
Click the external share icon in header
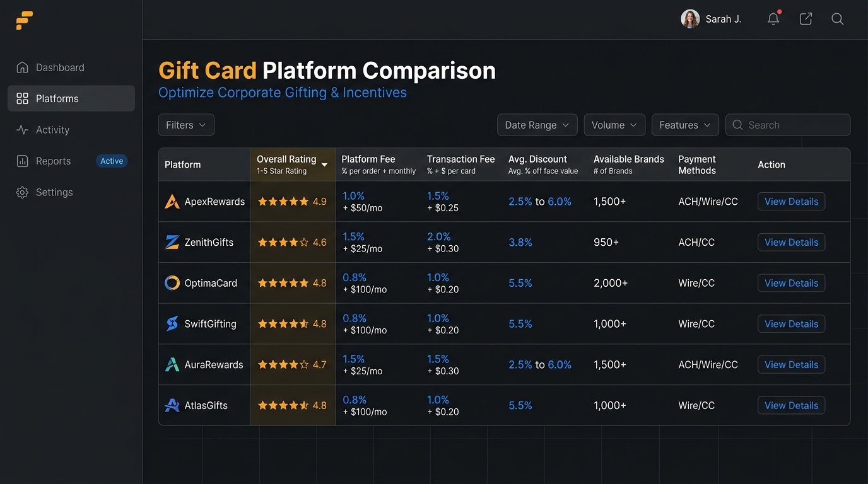(x=806, y=19)
